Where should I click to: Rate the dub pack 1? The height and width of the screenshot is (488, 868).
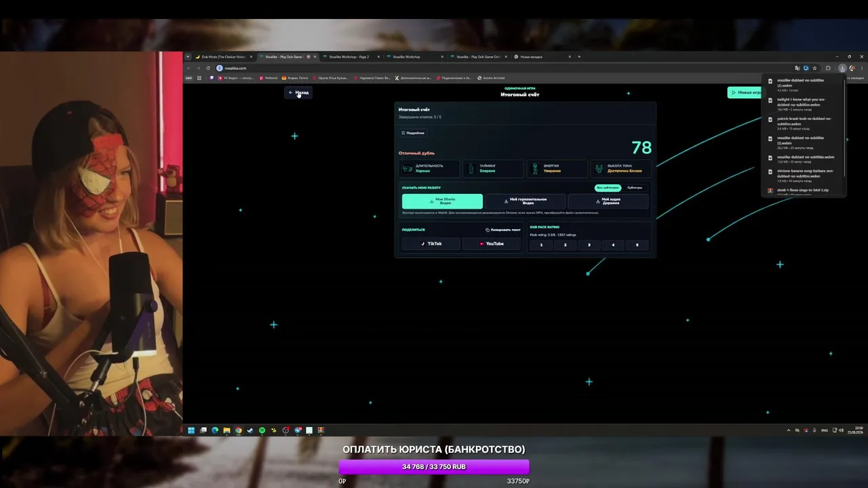coord(541,245)
